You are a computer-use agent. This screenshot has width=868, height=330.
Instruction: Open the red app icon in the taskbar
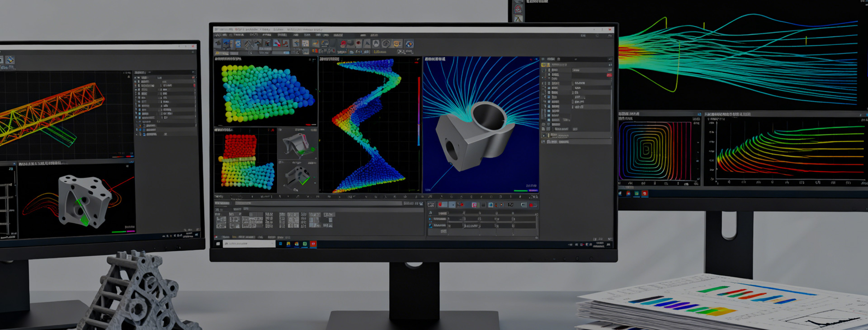(313, 244)
